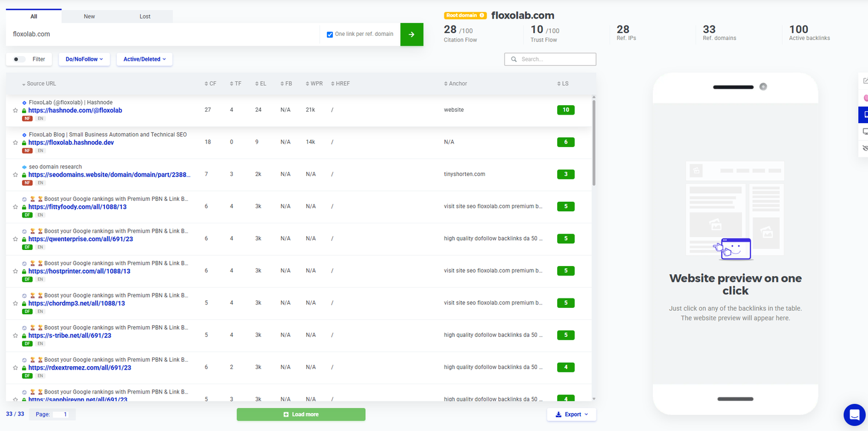This screenshot has width=868, height=431.
Task: Toggle 'One link per ref. domain' checkbox
Action: coord(330,34)
